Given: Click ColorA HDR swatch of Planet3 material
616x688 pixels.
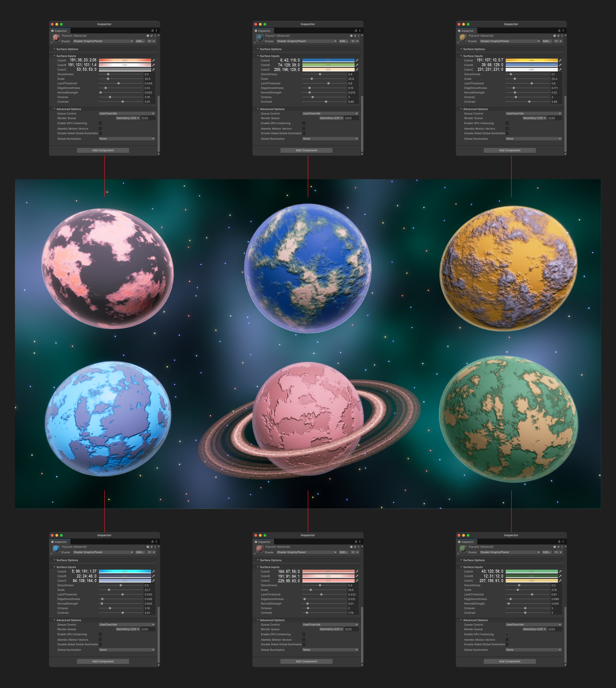Looking at the screenshot, I should click(531, 60).
